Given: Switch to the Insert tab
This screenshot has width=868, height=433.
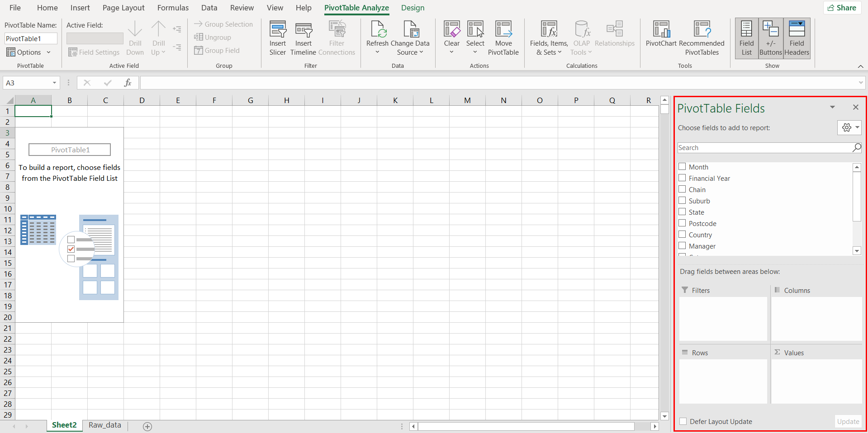Looking at the screenshot, I should 80,8.
